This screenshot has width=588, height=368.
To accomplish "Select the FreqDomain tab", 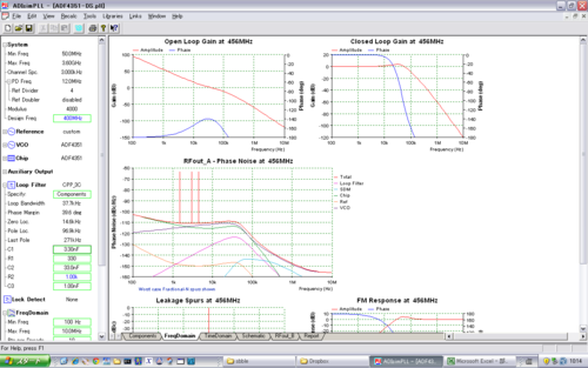I will click(x=180, y=336).
